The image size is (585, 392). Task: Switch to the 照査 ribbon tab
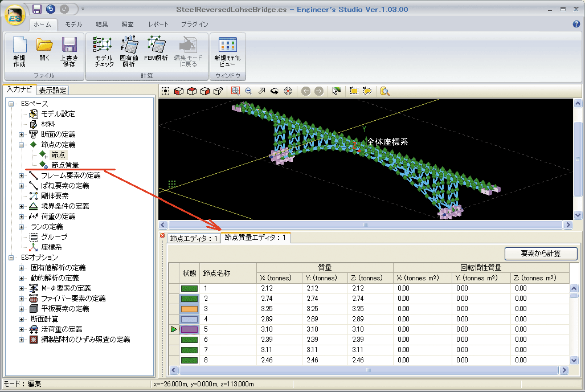pyautogui.click(x=127, y=24)
